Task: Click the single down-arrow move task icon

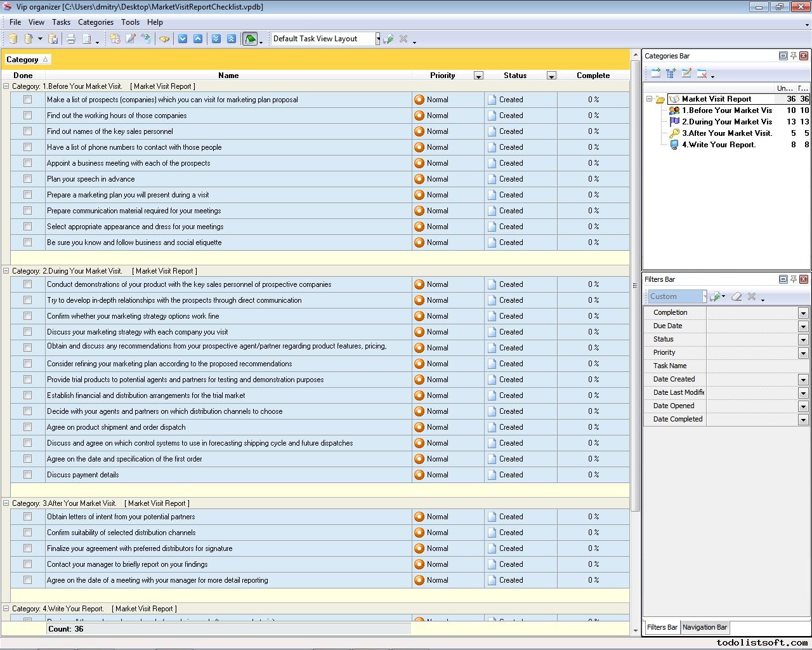Action: point(183,39)
